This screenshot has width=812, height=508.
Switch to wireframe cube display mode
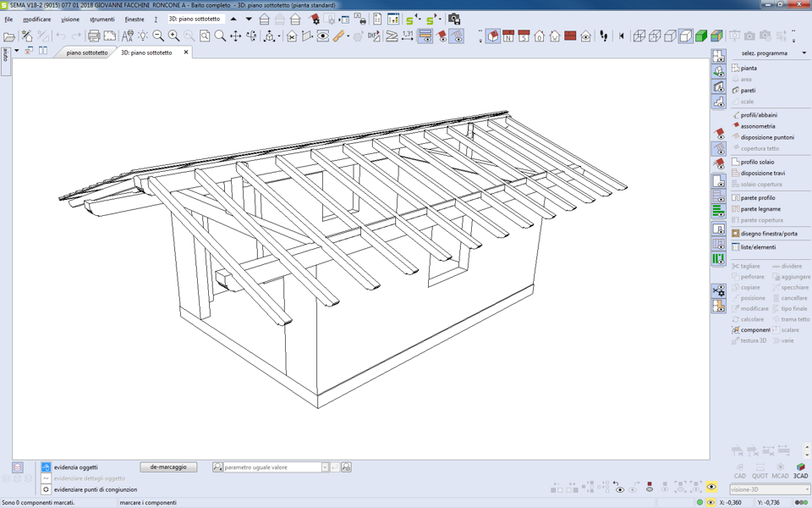[x=639, y=36]
